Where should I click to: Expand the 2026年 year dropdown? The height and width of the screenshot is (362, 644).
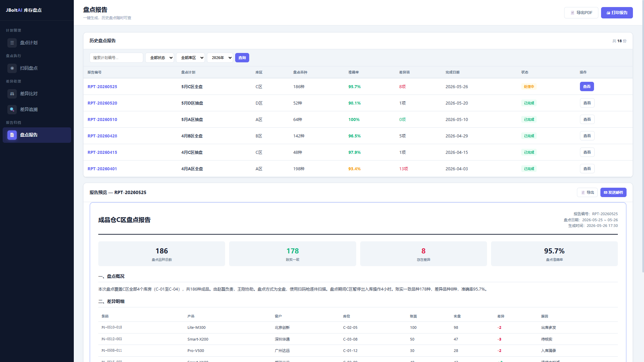pyautogui.click(x=220, y=58)
